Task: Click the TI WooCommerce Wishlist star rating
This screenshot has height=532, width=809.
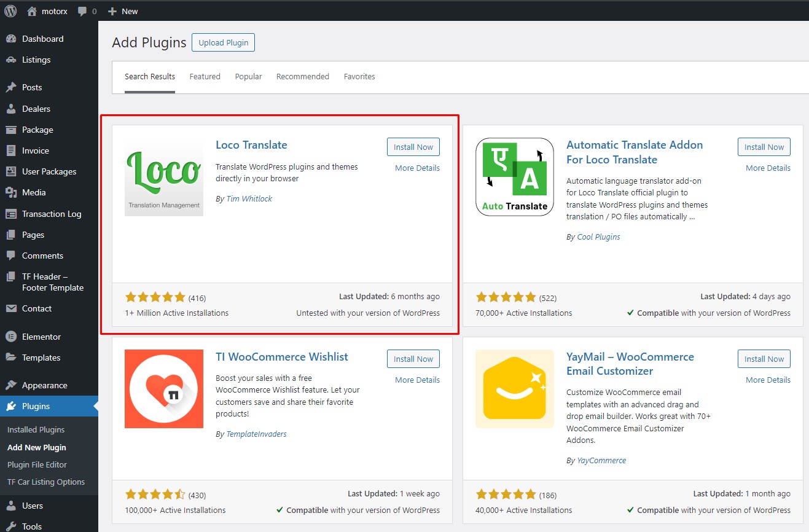Action: tap(155, 495)
